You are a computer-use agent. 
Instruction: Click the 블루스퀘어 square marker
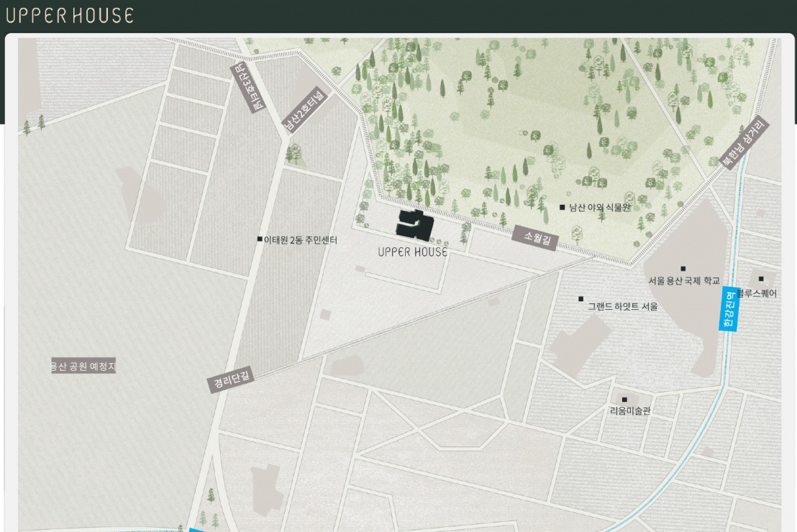coord(761,279)
